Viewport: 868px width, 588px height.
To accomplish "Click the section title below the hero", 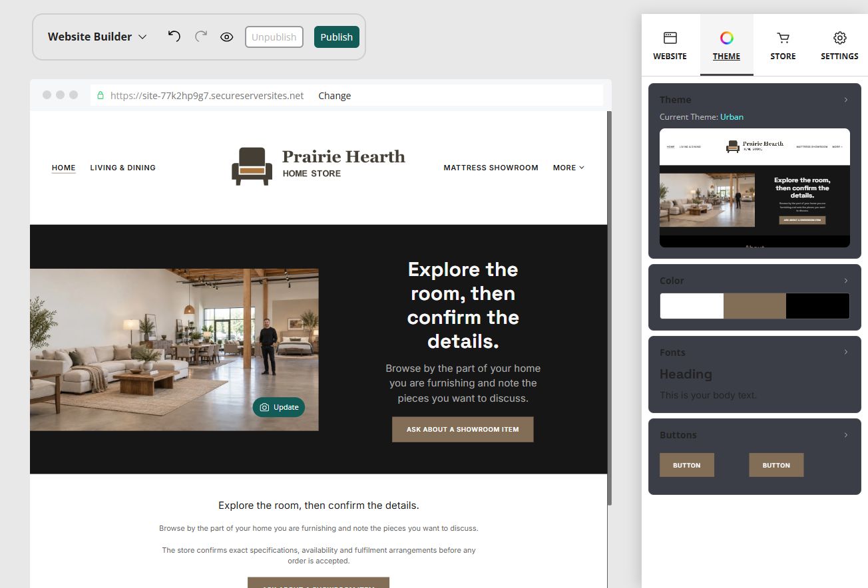I will pyautogui.click(x=319, y=506).
